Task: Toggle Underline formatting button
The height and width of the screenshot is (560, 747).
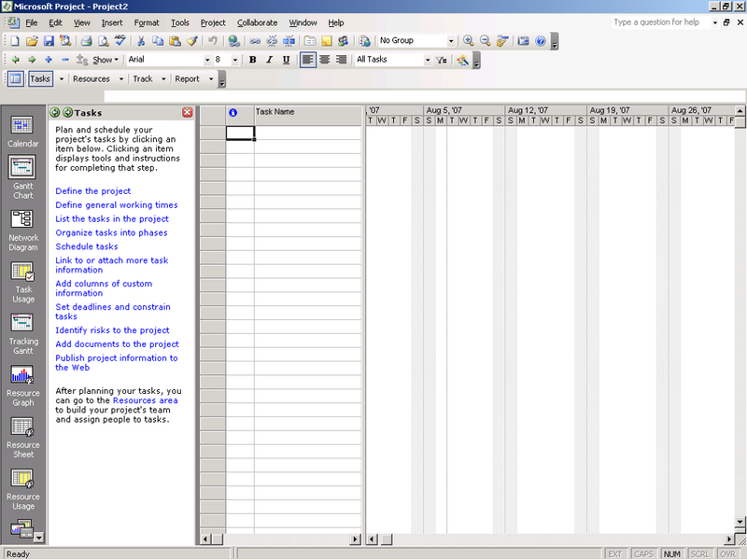Action: point(286,60)
